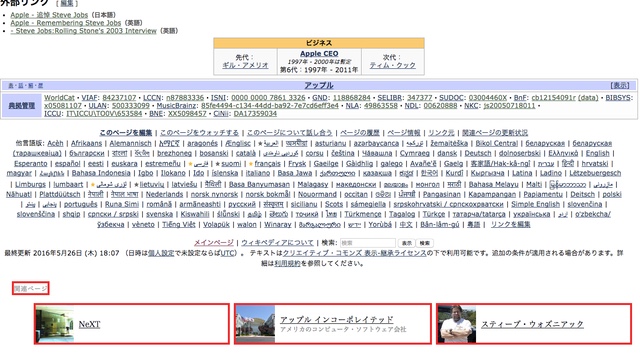
Task: Click リンクを編集 link after language list
Action: pyautogui.click(x=510, y=224)
